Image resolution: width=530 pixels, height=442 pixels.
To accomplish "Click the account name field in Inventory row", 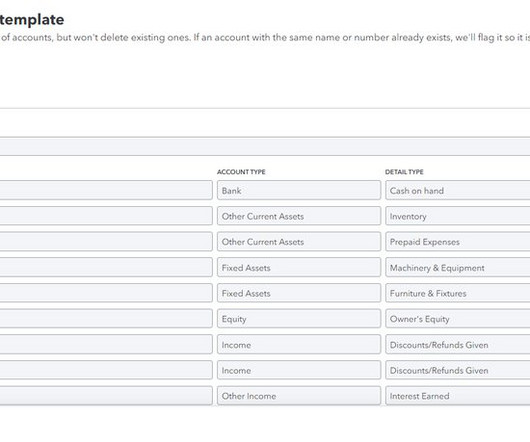I will 106,216.
